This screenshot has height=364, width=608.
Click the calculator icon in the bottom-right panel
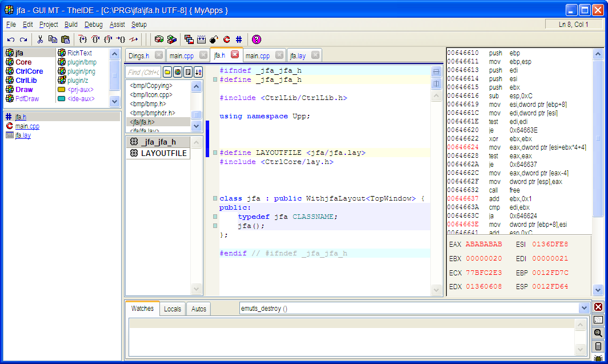pos(598,346)
